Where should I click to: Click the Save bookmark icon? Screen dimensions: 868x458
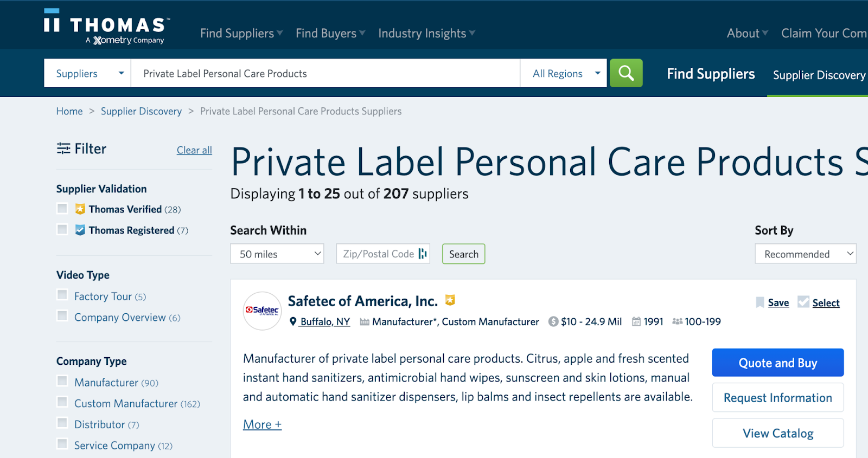[760, 302]
